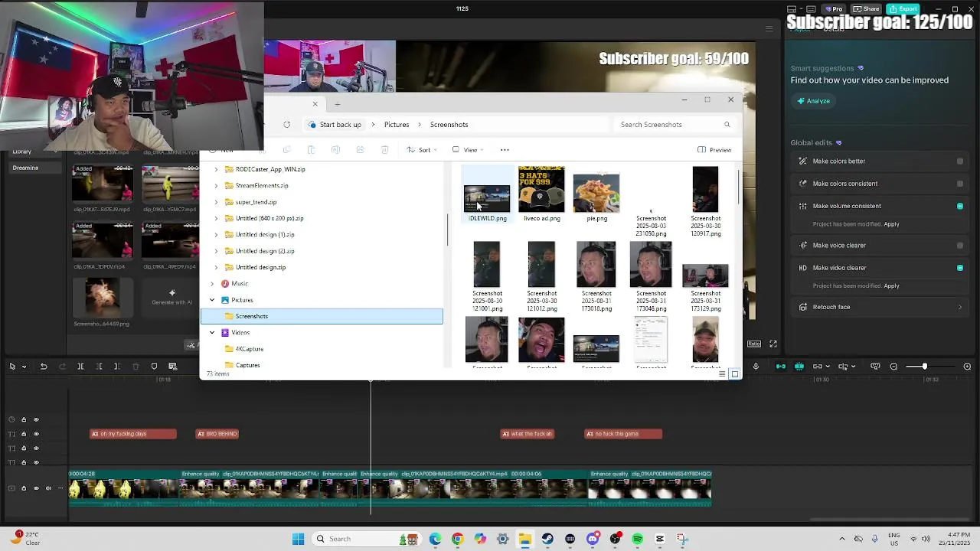Disable Make video clearer
Viewport: 980px width, 551px height.
coord(960,268)
